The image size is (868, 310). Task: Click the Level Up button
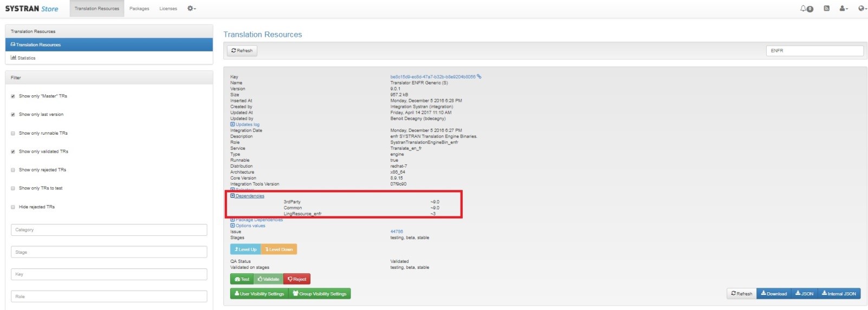245,249
